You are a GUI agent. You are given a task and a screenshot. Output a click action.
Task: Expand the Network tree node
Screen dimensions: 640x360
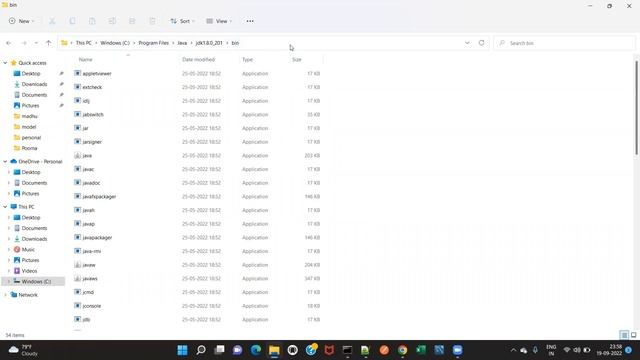point(5,295)
